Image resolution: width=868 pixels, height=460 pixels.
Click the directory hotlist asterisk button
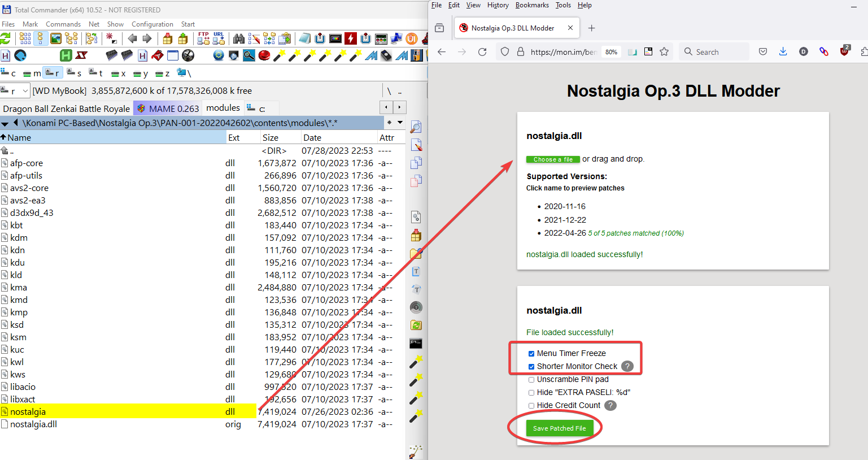[x=389, y=123]
